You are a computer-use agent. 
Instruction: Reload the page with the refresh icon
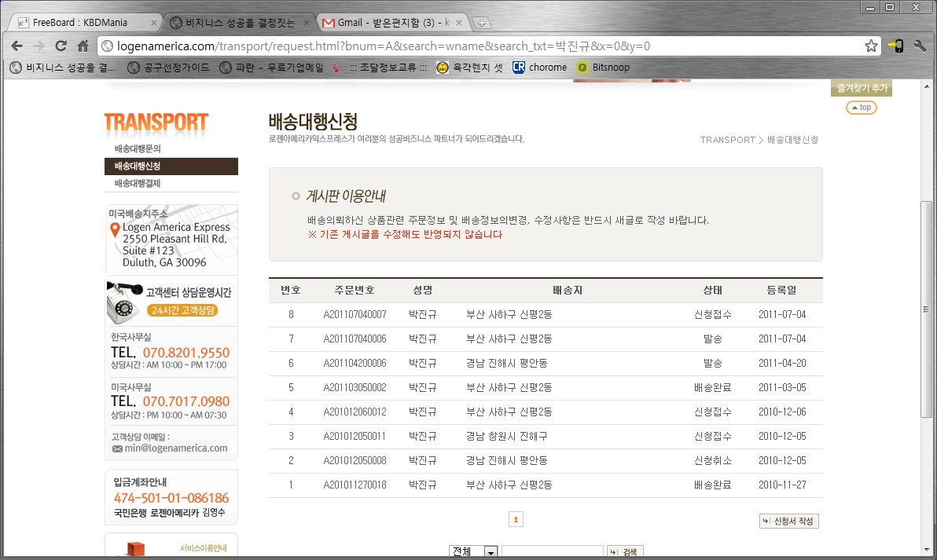click(x=61, y=46)
